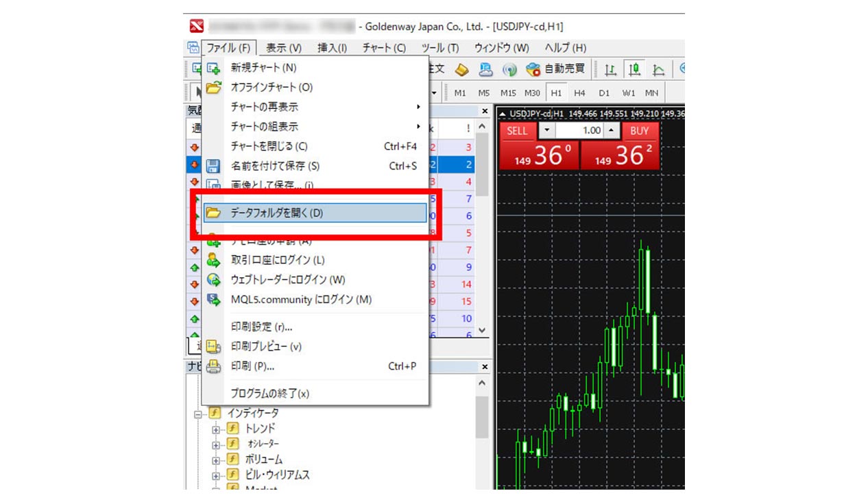Expand the トレンド tree node
This screenshot has height=502, width=868.
217,429
